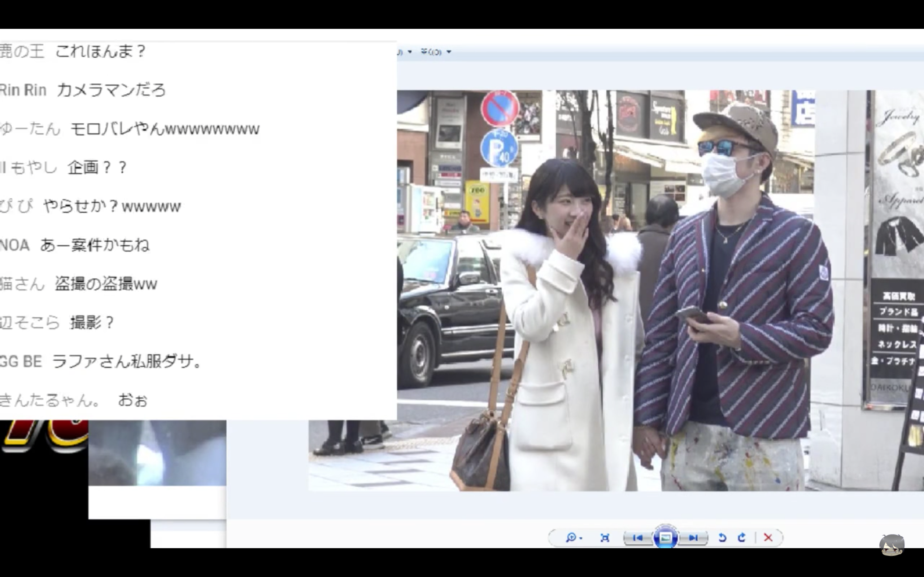The height and width of the screenshot is (577, 924).
Task: Click NOA's name in the comment list
Action: click(15, 245)
